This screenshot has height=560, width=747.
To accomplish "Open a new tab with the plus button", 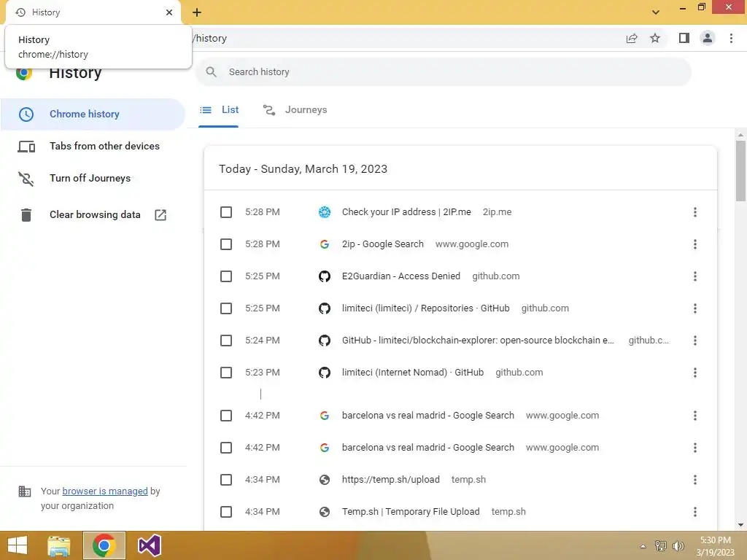I will (197, 12).
